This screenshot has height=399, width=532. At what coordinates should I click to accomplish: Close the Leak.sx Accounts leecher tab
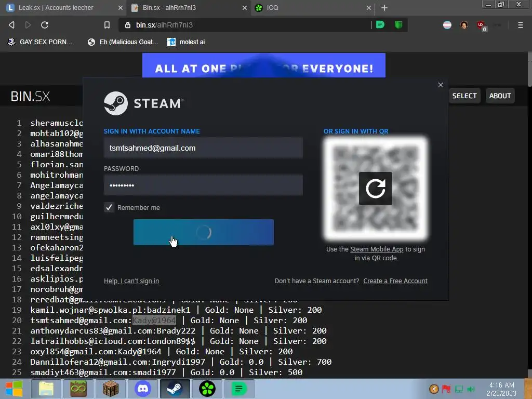(x=120, y=8)
